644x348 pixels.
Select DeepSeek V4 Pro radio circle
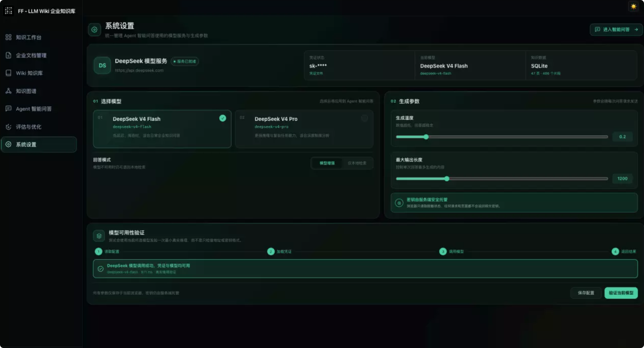pyautogui.click(x=364, y=118)
